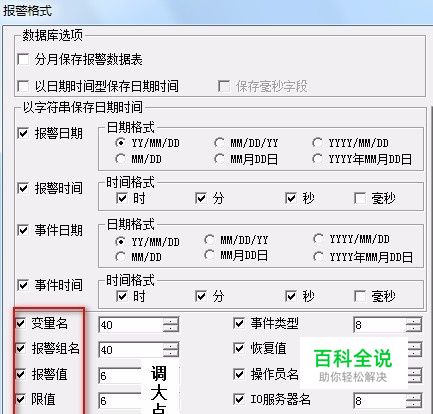
Task: Click the 报警值 length field showing 6
Action: pos(120,376)
